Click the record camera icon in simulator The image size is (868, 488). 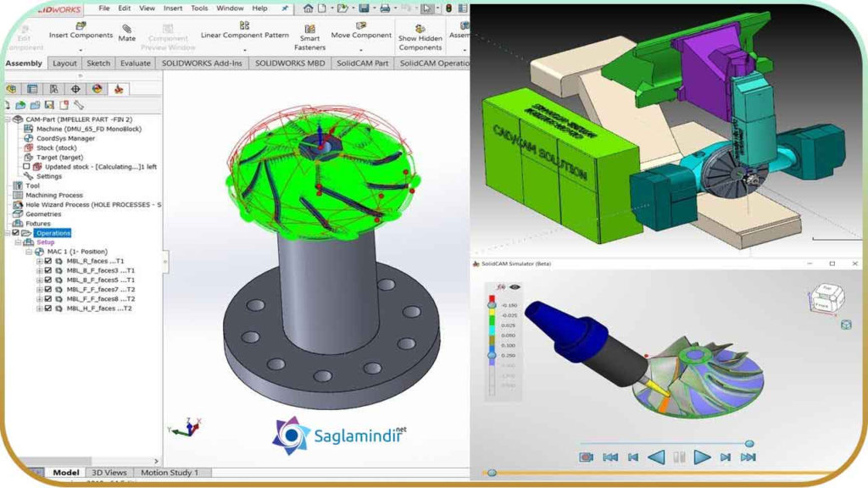coord(587,457)
